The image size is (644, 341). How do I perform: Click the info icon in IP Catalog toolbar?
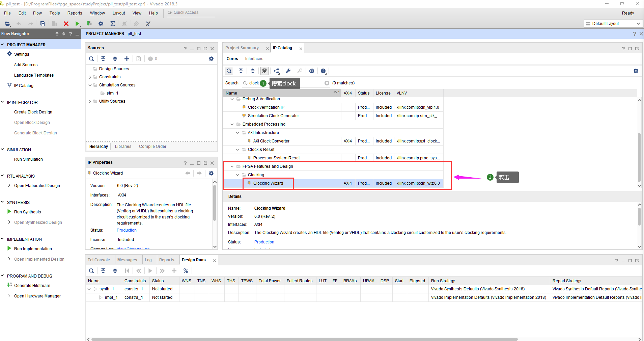pyautogui.click(x=323, y=71)
